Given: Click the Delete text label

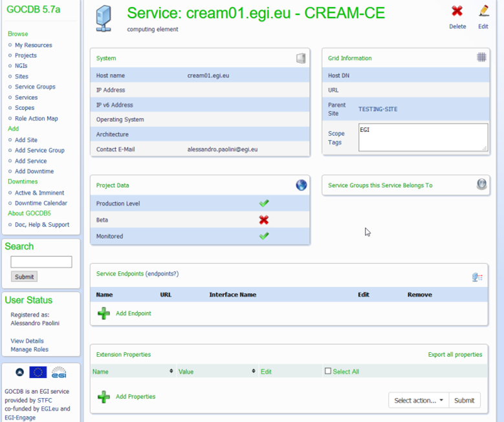Looking at the screenshot, I should coord(457,26).
